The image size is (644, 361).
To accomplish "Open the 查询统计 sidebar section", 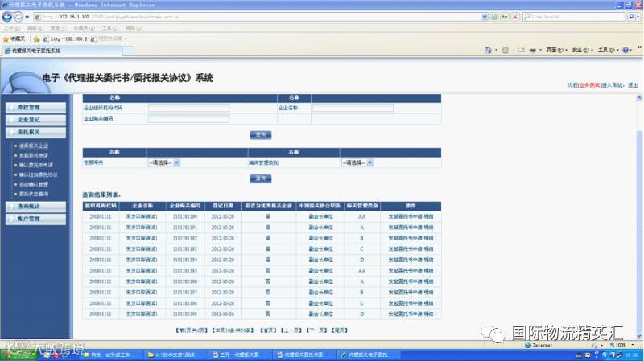I will [35, 207].
